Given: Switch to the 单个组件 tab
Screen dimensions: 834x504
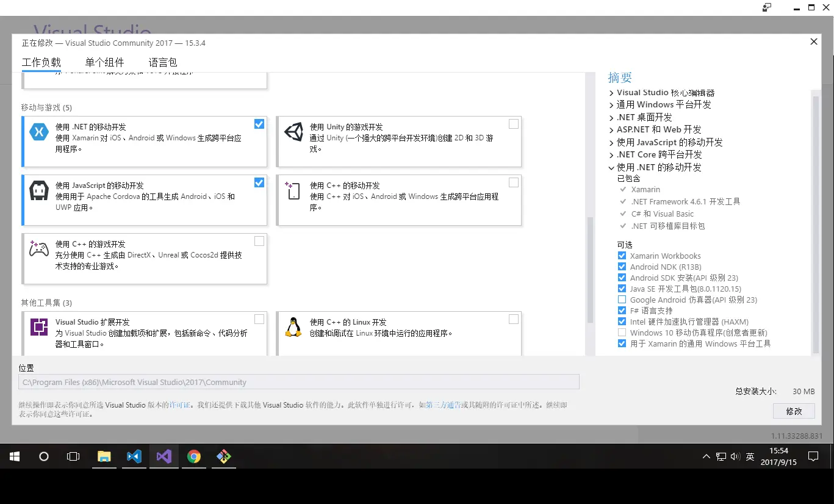Looking at the screenshot, I should point(104,62).
